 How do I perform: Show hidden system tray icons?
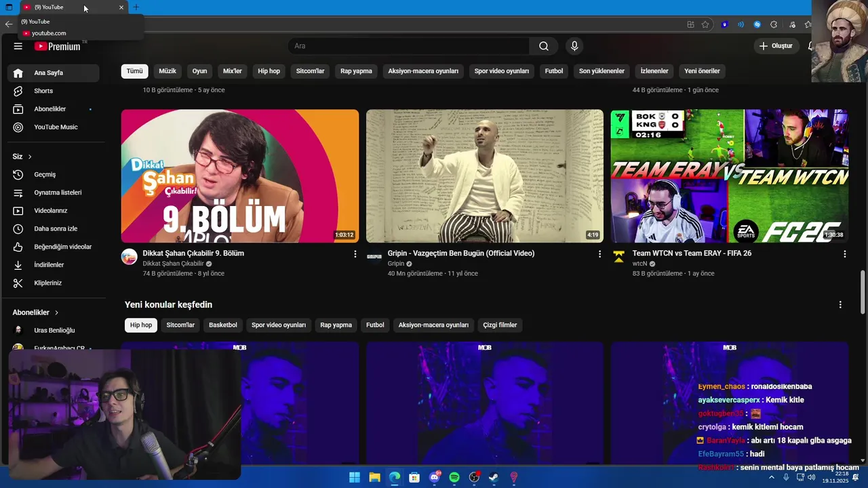(771, 477)
